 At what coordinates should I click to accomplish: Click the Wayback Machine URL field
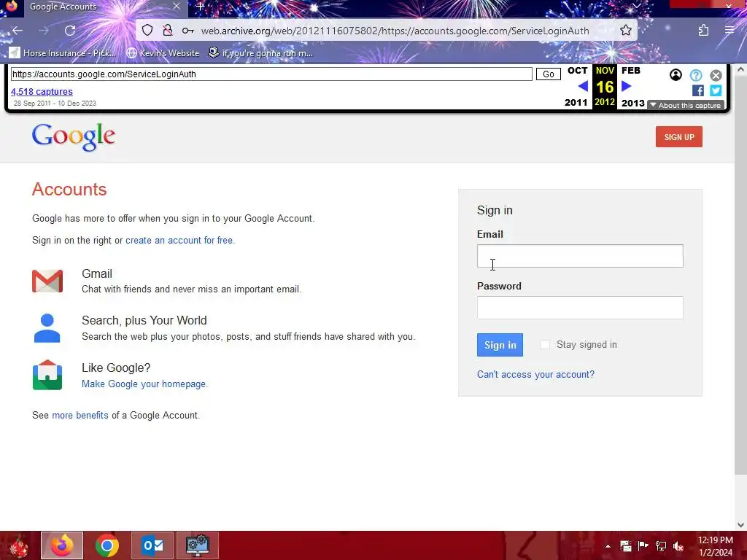point(271,74)
